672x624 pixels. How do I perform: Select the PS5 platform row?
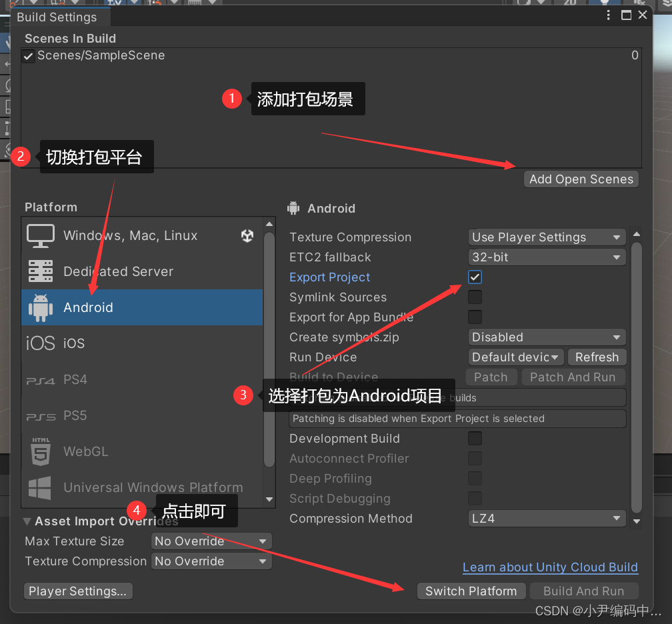click(142, 416)
